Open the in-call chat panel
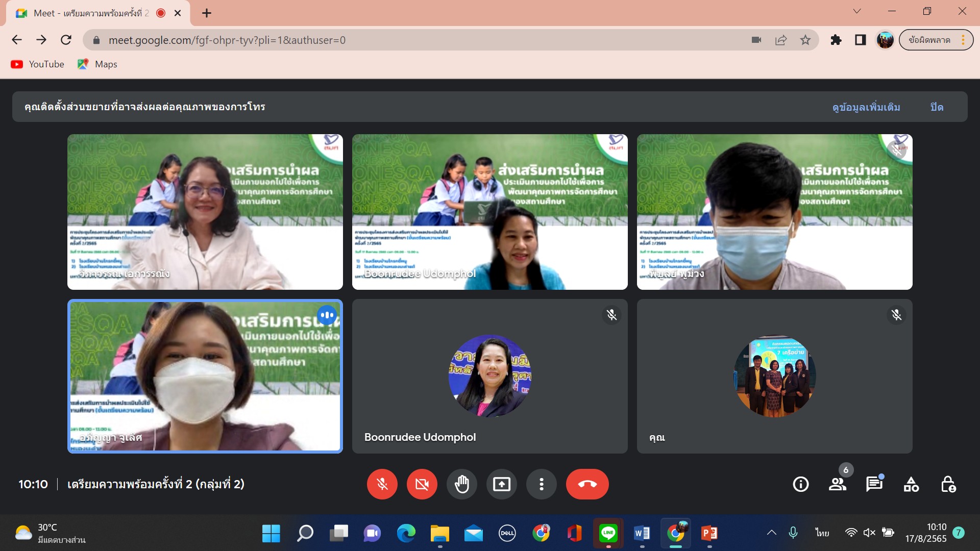 pos(874,484)
